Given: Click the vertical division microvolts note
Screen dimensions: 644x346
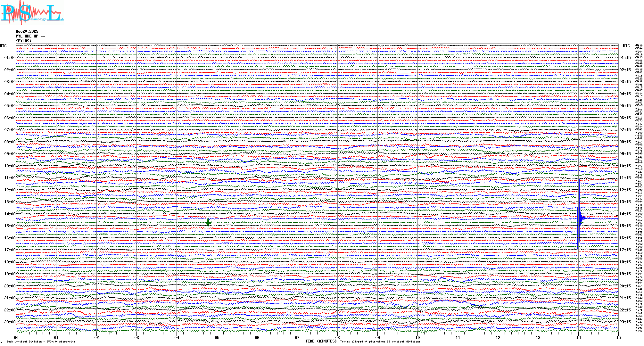Looking at the screenshot, I should [x=41, y=342].
